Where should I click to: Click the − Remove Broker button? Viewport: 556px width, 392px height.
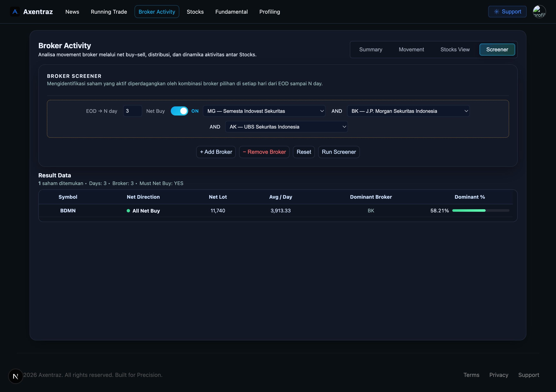tap(264, 152)
